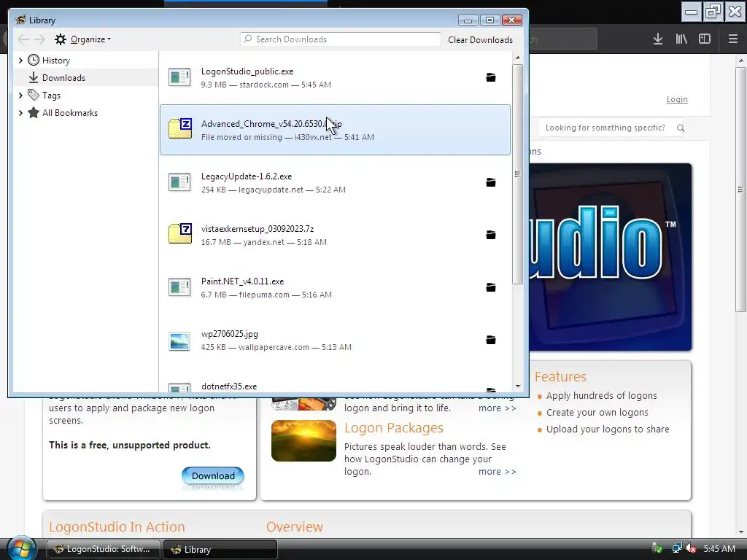Select All Bookmarks label in sidebar
Image resolution: width=747 pixels, height=560 pixels.
coord(70,113)
